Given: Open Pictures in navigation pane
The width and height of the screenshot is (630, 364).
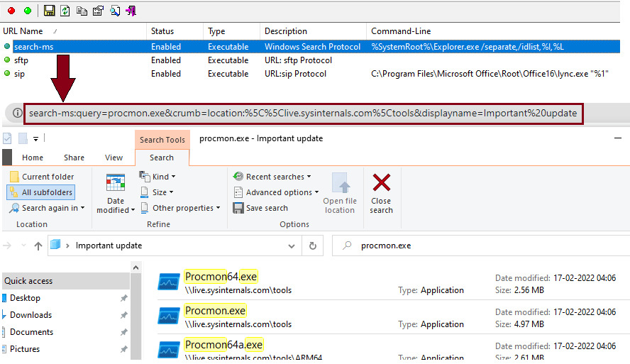Looking at the screenshot, I should [25, 348].
